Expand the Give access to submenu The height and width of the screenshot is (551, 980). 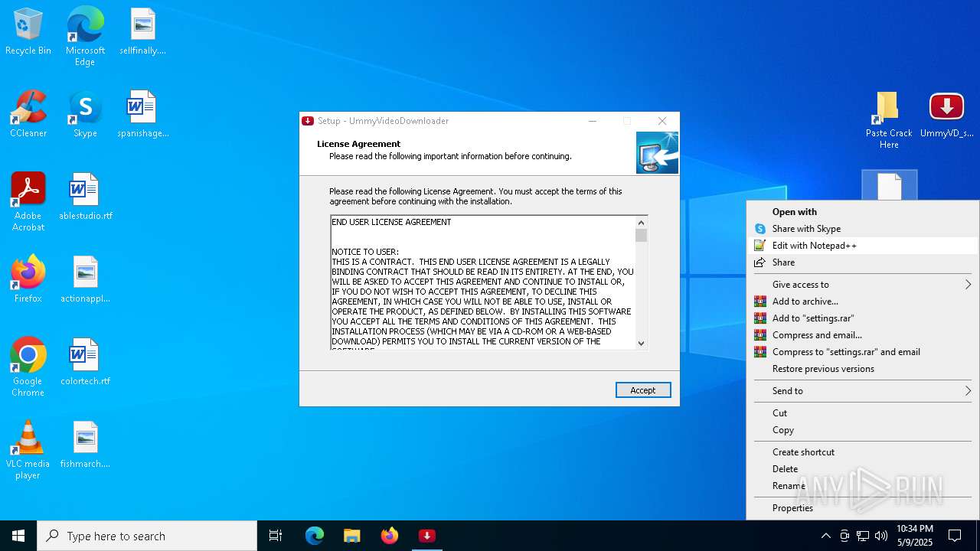click(x=863, y=285)
